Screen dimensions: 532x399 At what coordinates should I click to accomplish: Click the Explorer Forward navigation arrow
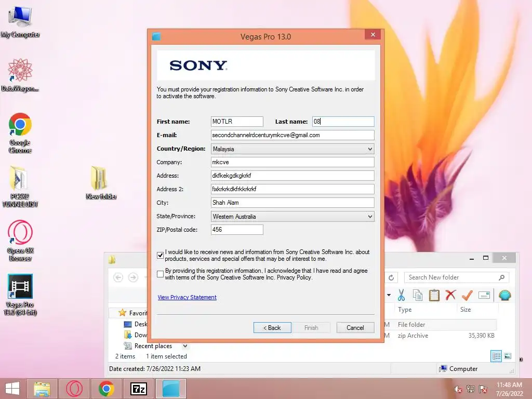coord(133,277)
